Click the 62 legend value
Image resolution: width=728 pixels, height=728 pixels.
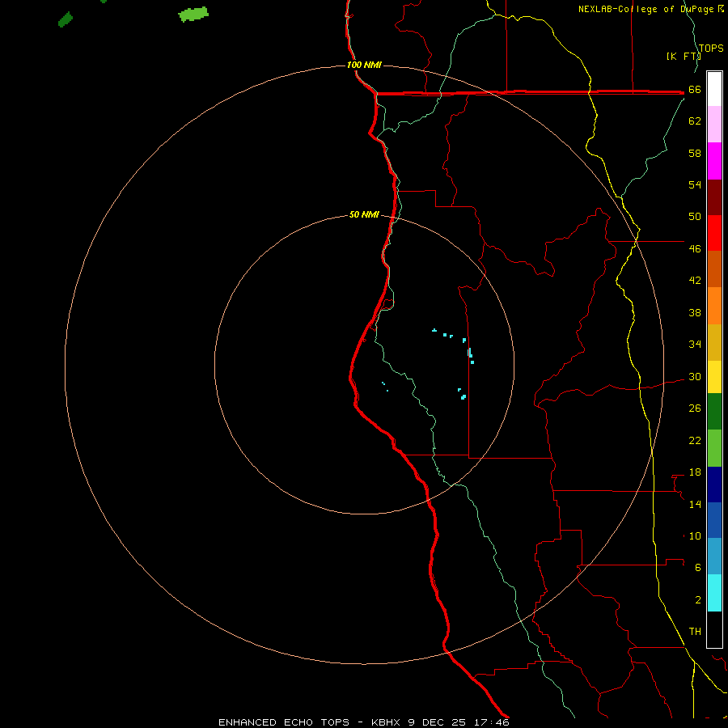695,121
